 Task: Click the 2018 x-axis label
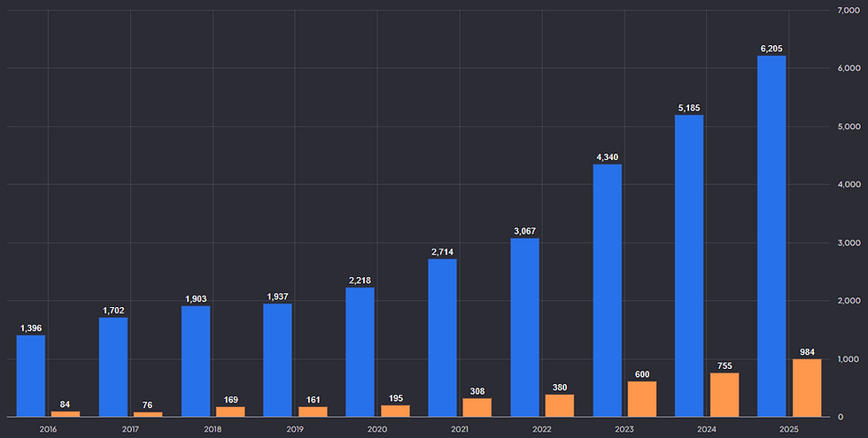click(x=213, y=429)
